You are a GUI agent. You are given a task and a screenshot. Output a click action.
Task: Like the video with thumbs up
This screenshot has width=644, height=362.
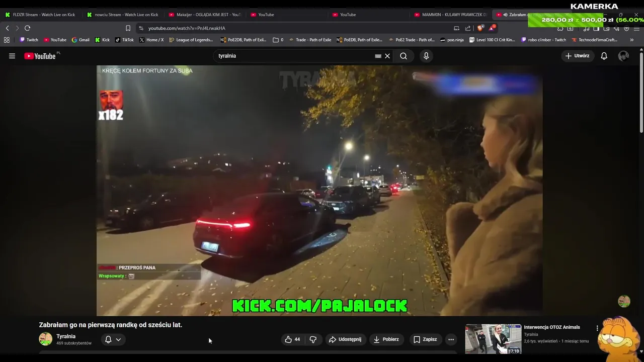point(292,339)
